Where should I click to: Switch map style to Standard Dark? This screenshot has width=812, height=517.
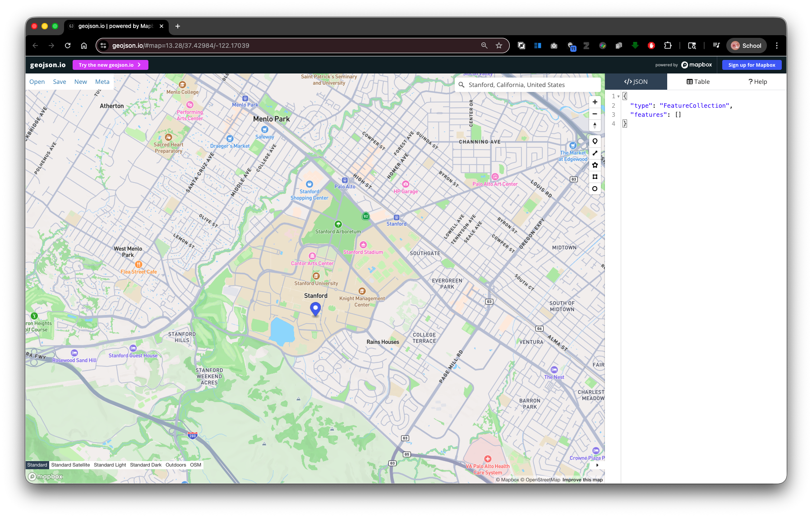[146, 465]
